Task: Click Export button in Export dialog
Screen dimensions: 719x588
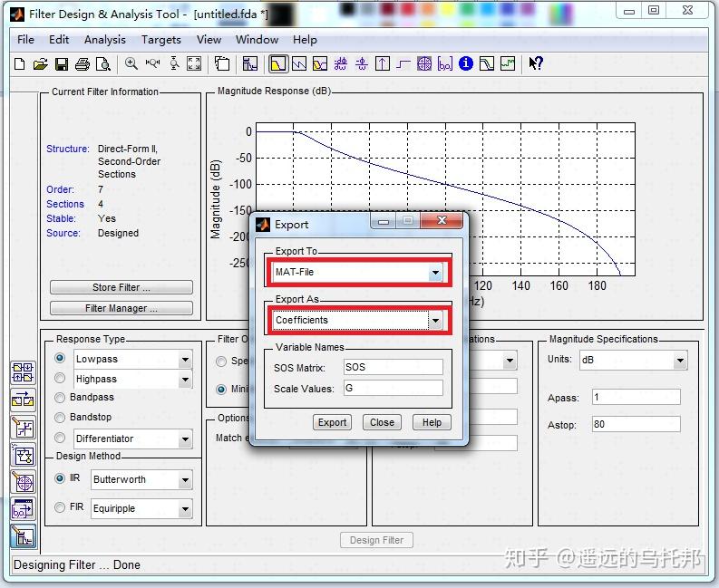Action: tap(333, 422)
